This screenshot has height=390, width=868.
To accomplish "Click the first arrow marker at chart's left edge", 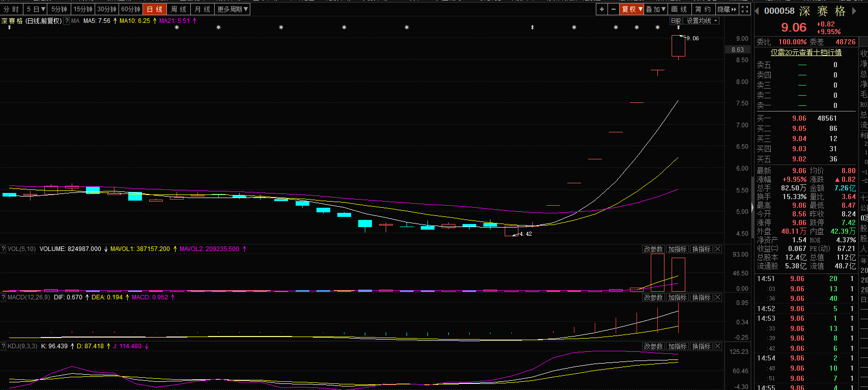I will tap(9, 27).
